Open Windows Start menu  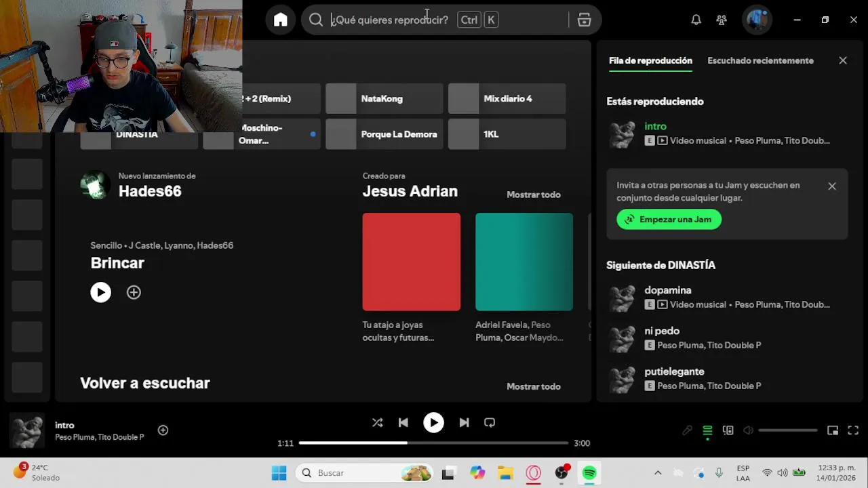(x=279, y=473)
